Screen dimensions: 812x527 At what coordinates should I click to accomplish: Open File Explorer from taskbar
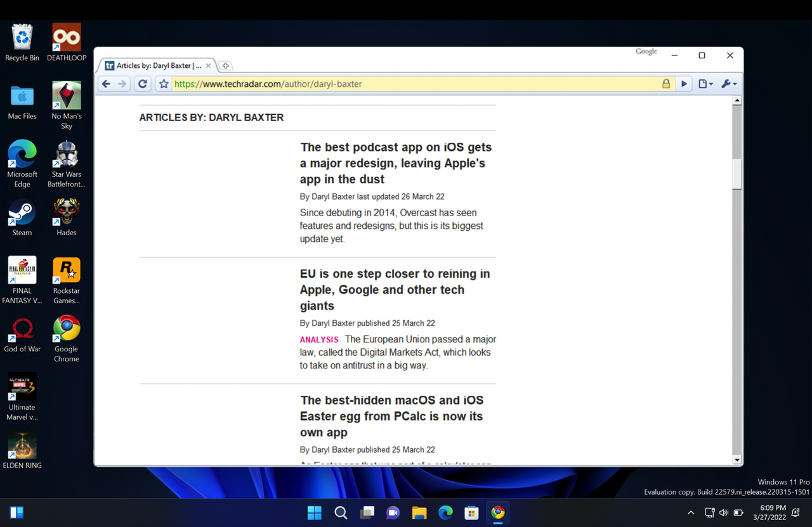(419, 512)
